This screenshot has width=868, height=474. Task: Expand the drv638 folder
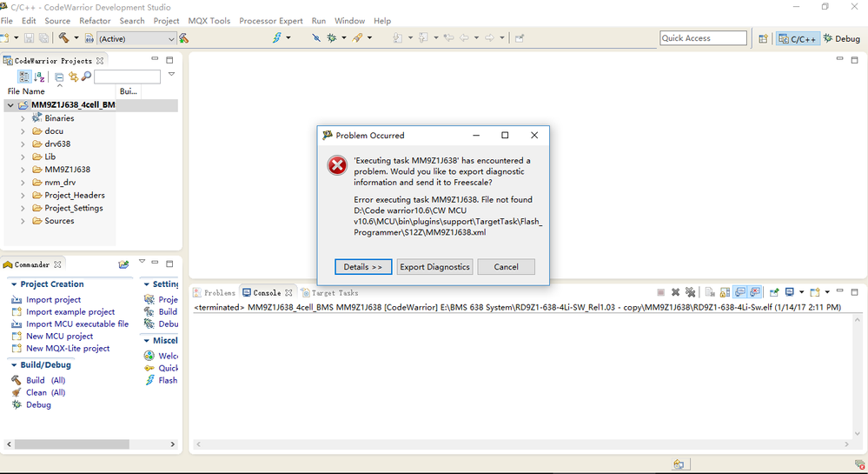[23, 144]
